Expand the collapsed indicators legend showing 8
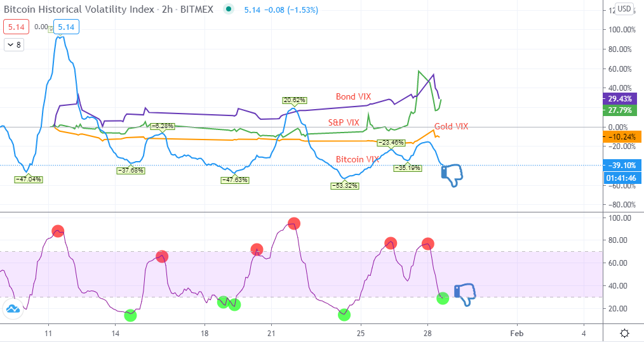 pos(14,45)
